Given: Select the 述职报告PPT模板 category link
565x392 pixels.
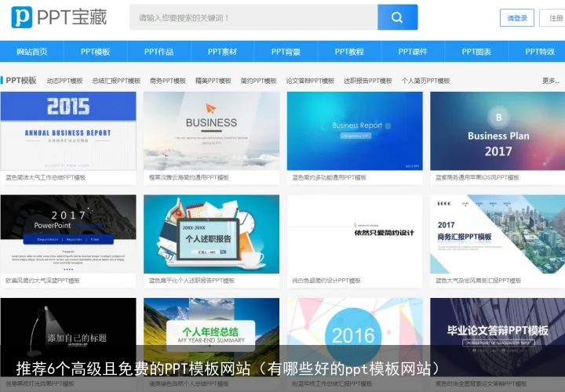Looking at the screenshot, I should (x=368, y=81).
